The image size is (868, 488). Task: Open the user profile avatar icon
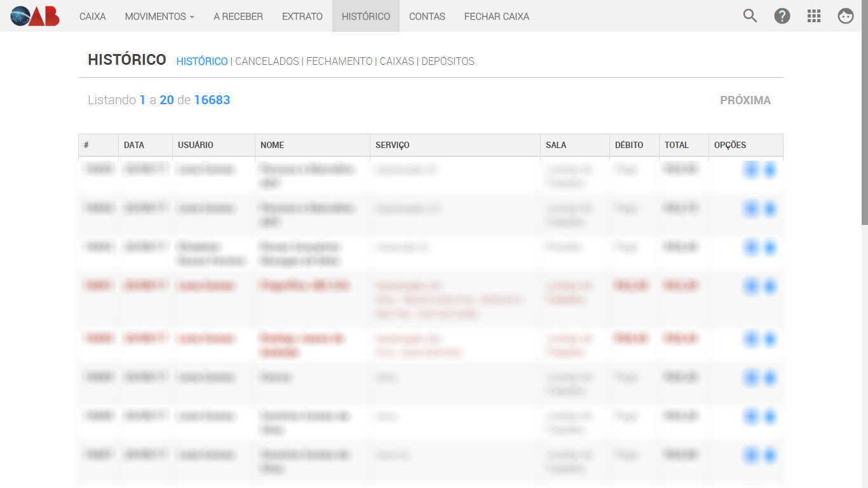pos(845,16)
